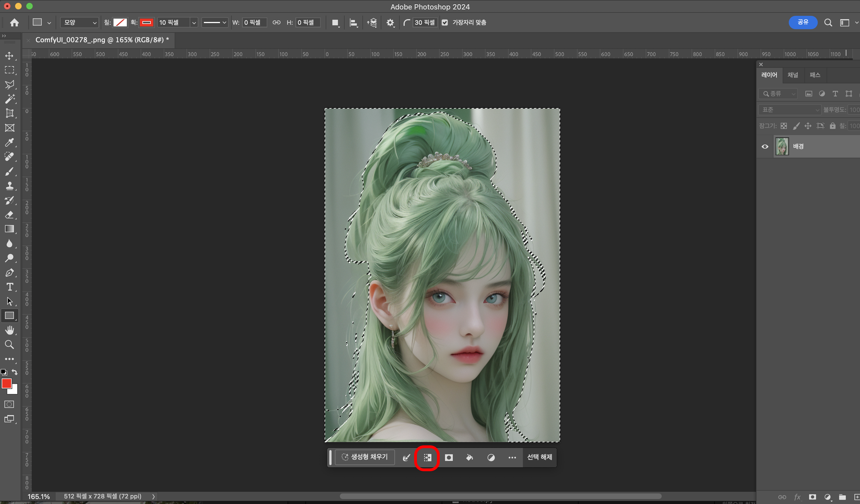The image size is (860, 504).
Task: Switch to the 패스 tab
Action: 815,75
